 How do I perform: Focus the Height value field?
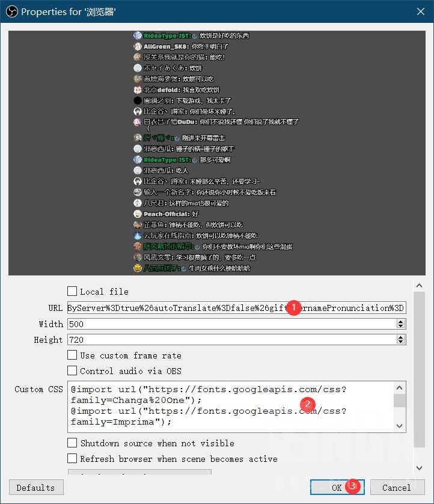232,340
